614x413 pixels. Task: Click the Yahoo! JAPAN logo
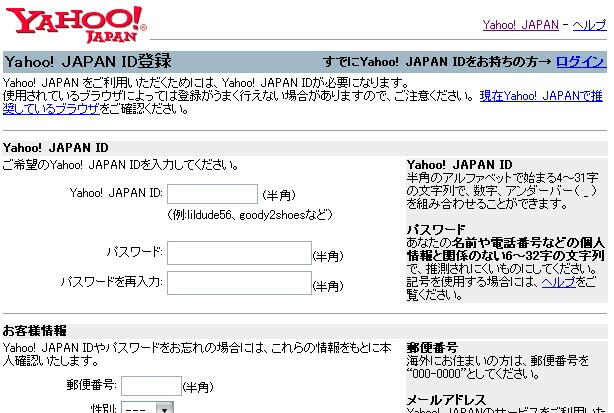coord(76,24)
